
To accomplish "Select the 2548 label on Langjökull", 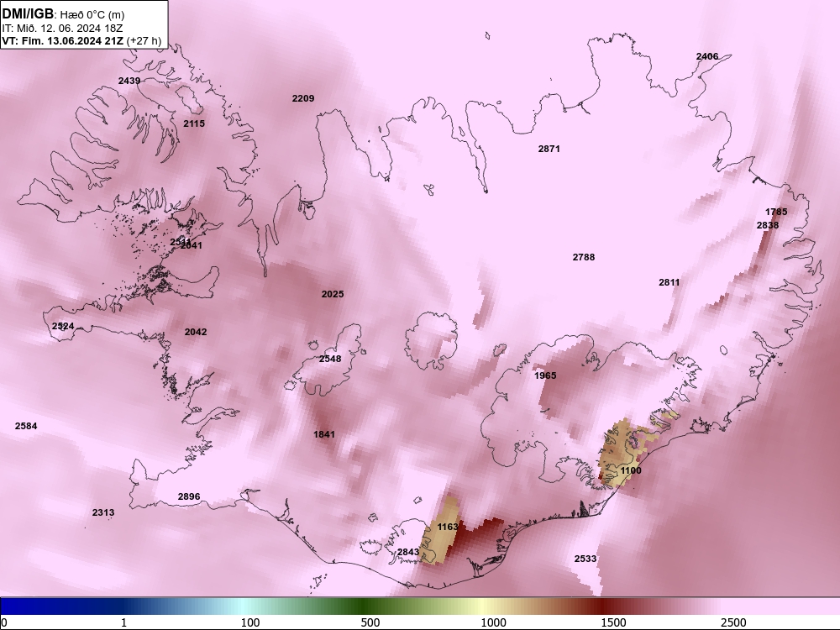I will tap(330, 359).
